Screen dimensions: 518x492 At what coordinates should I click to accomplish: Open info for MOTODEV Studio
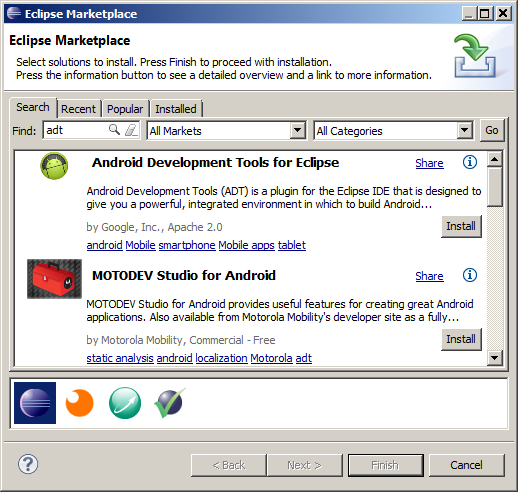coord(470,275)
